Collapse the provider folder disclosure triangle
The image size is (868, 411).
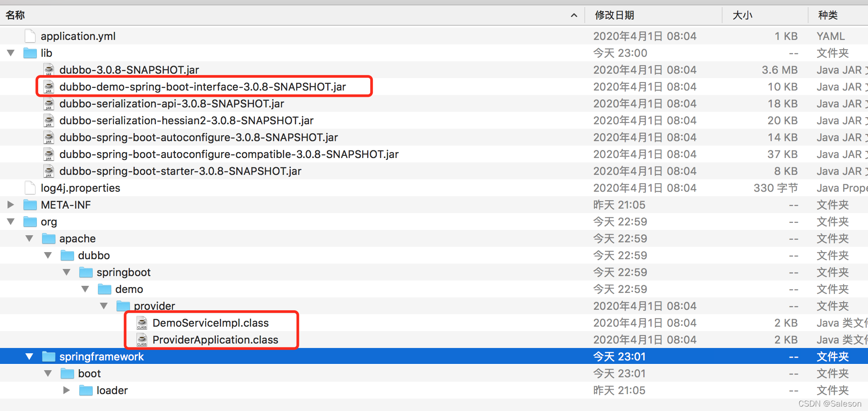pos(104,306)
